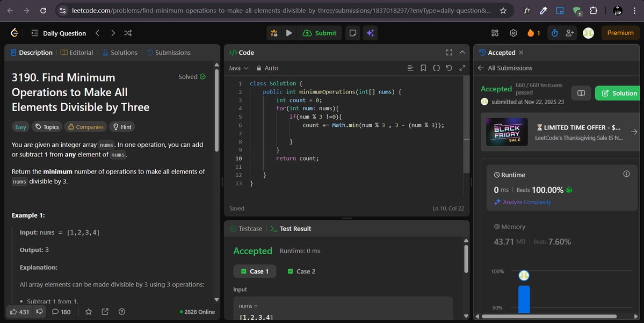
Task: Select the Case 2 testcase
Action: click(x=301, y=271)
